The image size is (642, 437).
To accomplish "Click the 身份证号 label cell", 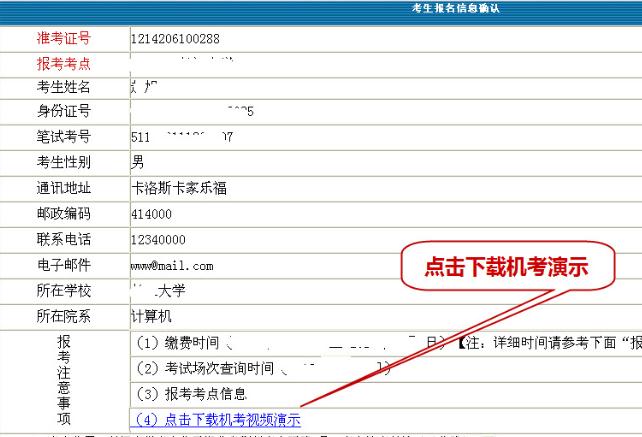I will pos(63,112).
